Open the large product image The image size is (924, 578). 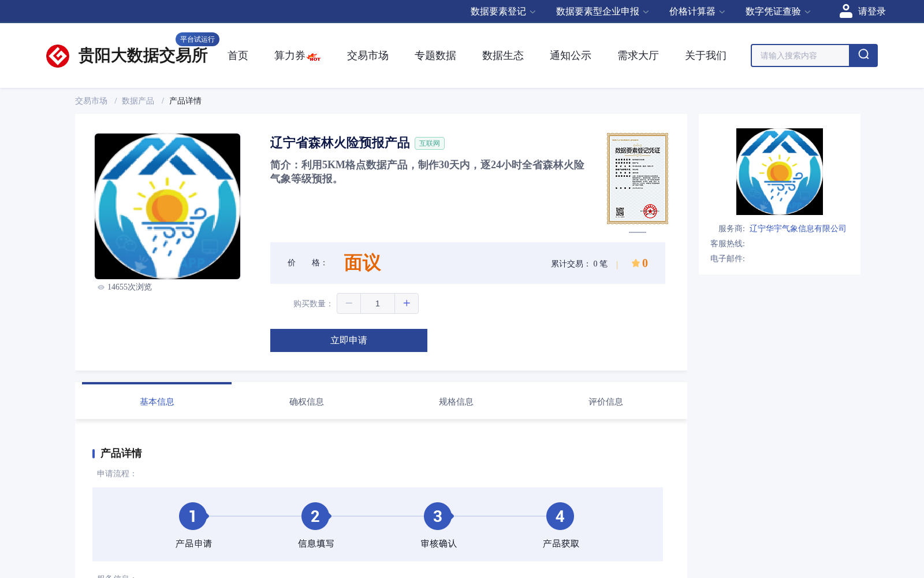(167, 206)
